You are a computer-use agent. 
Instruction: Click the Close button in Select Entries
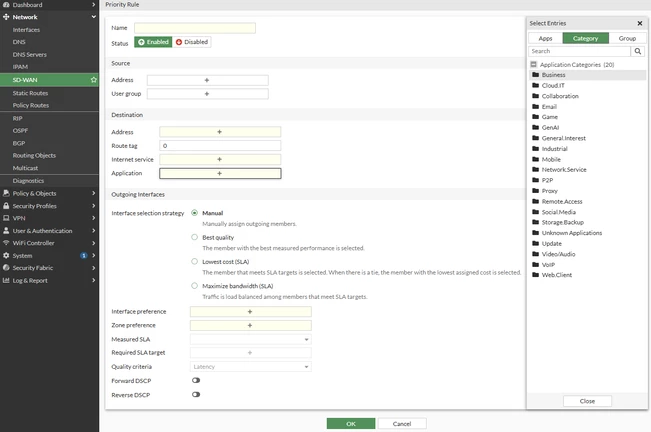click(587, 401)
